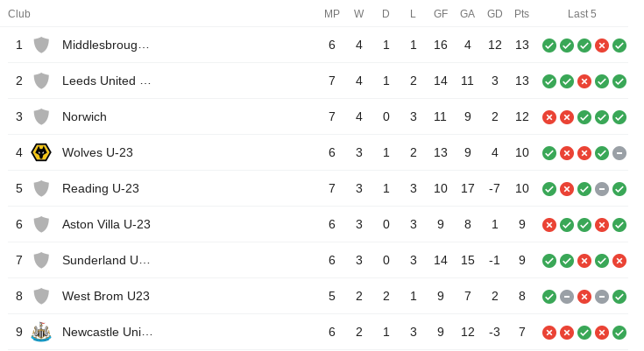The image size is (644, 351).
Task: Click Sunderland's last red loss result icon
Action: [x=619, y=261]
